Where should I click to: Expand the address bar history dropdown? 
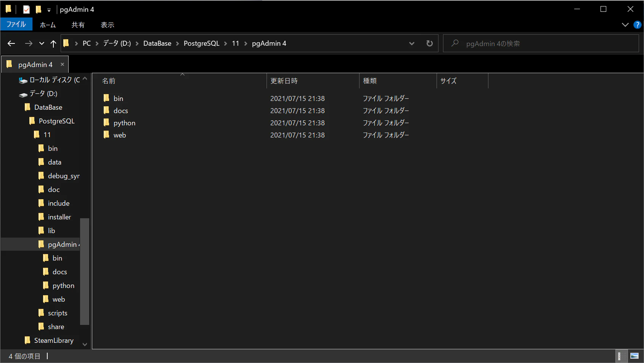point(412,43)
